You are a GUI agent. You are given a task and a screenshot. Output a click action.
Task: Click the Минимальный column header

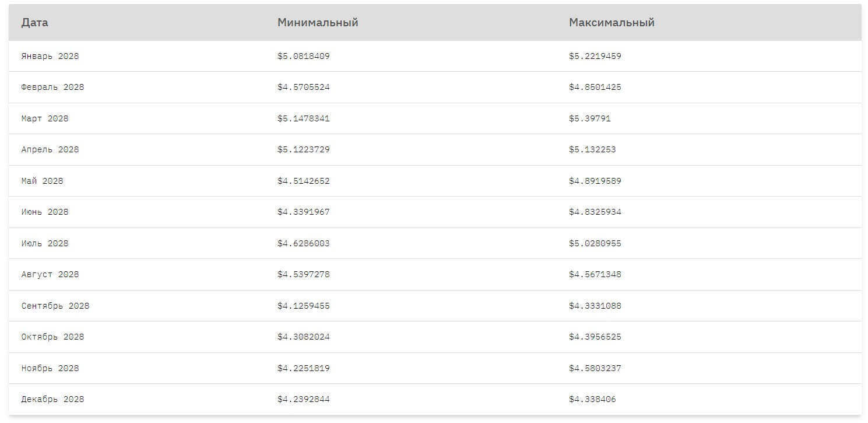[318, 23]
